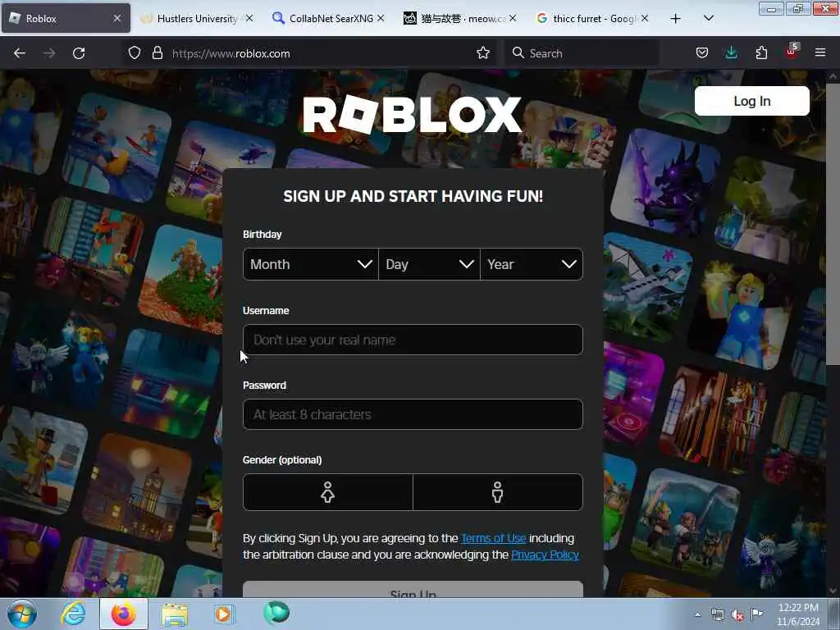This screenshot has height=630, width=840.
Task: Switch to the CollabNet SearXNG tab
Action: [327, 19]
